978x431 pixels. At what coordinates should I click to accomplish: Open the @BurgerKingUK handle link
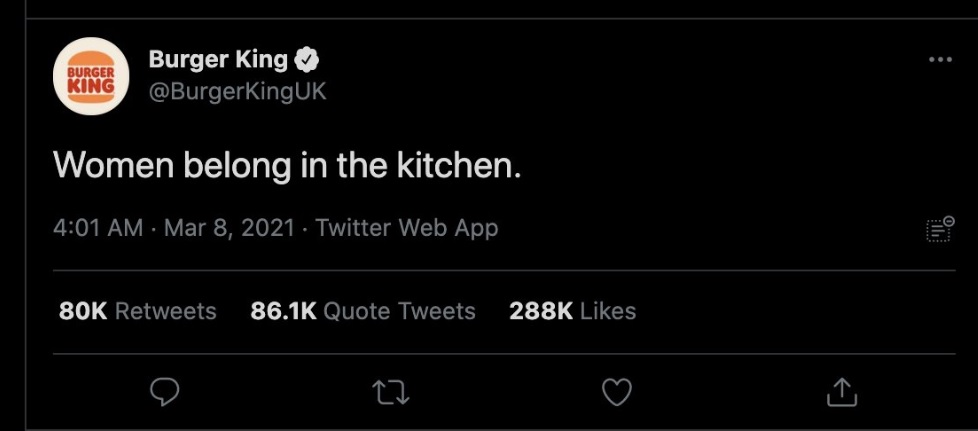(x=237, y=91)
